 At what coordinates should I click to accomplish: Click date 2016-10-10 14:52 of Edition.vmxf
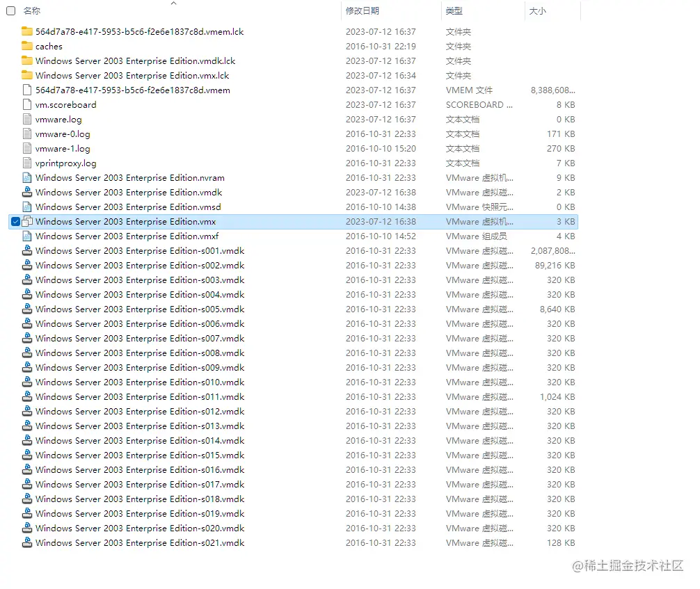pyautogui.click(x=381, y=236)
